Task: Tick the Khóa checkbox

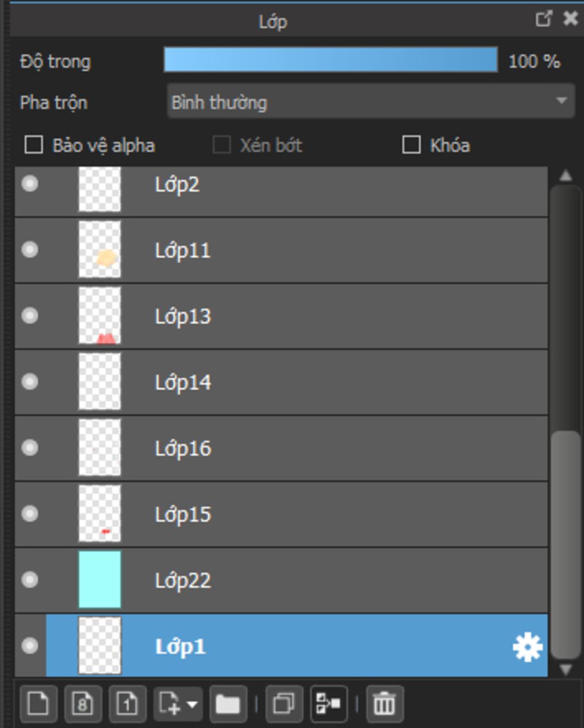Action: click(x=411, y=145)
